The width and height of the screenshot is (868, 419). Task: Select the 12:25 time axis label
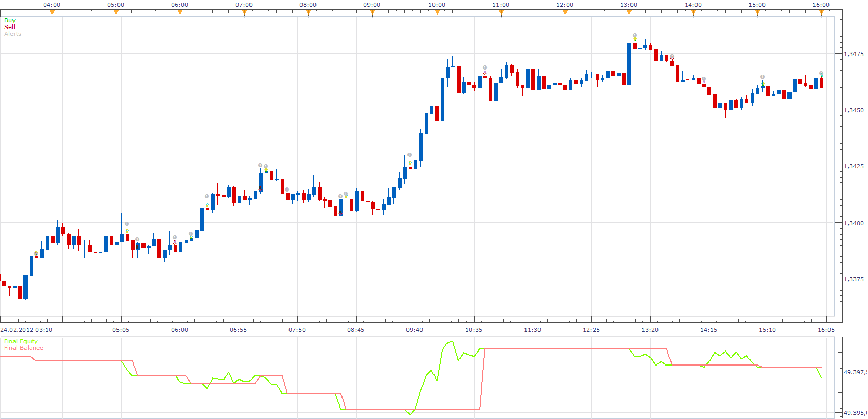[x=591, y=330]
